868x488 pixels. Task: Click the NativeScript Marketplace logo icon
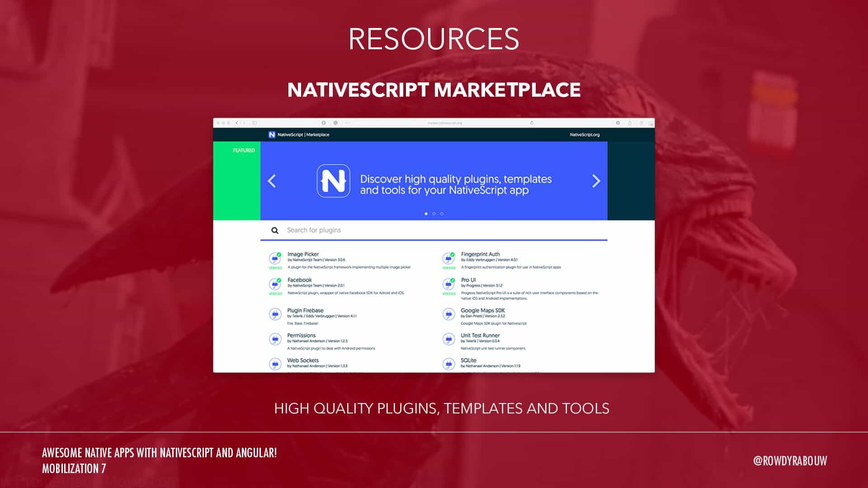click(x=272, y=135)
